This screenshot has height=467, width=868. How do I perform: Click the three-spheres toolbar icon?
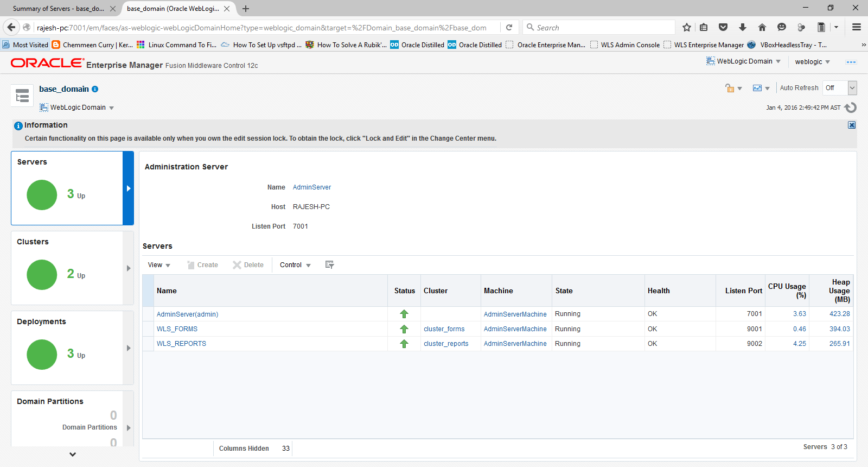(x=801, y=28)
